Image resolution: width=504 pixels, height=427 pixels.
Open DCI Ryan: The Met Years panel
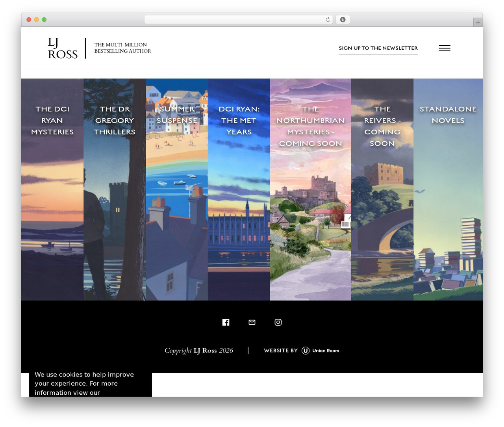click(x=239, y=189)
